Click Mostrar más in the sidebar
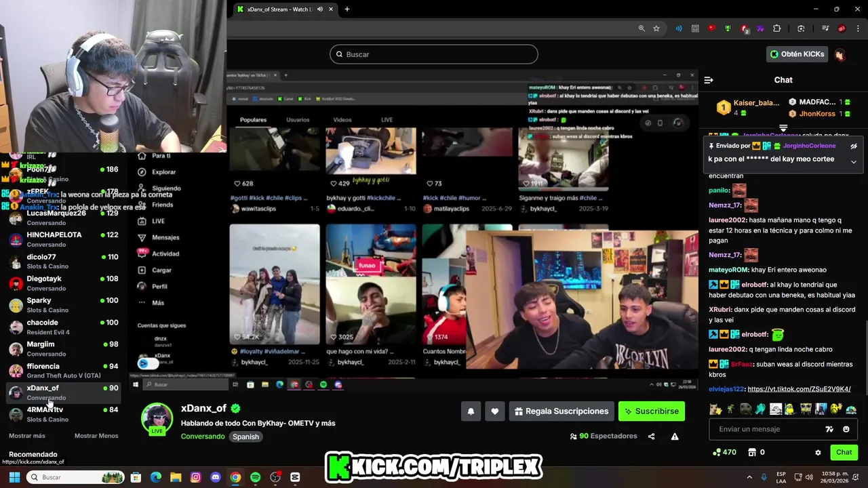This screenshot has height=488, width=868. tap(27, 436)
